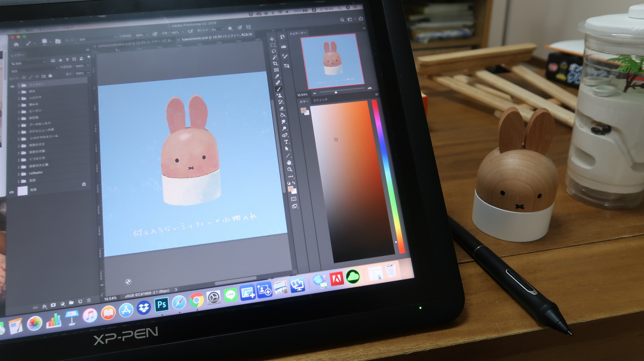Open Google Chrome from the Dock
The width and height of the screenshot is (644, 361).
(197, 300)
